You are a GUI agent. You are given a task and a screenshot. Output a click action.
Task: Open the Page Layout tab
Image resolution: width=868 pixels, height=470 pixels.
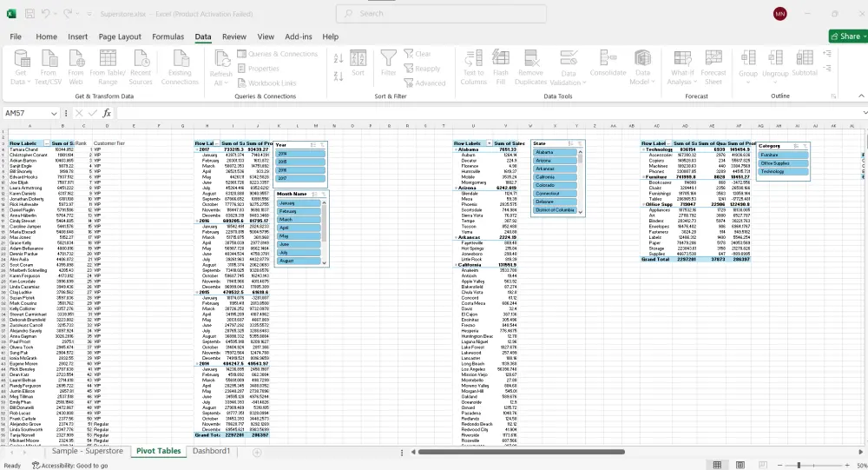pyautogui.click(x=120, y=36)
